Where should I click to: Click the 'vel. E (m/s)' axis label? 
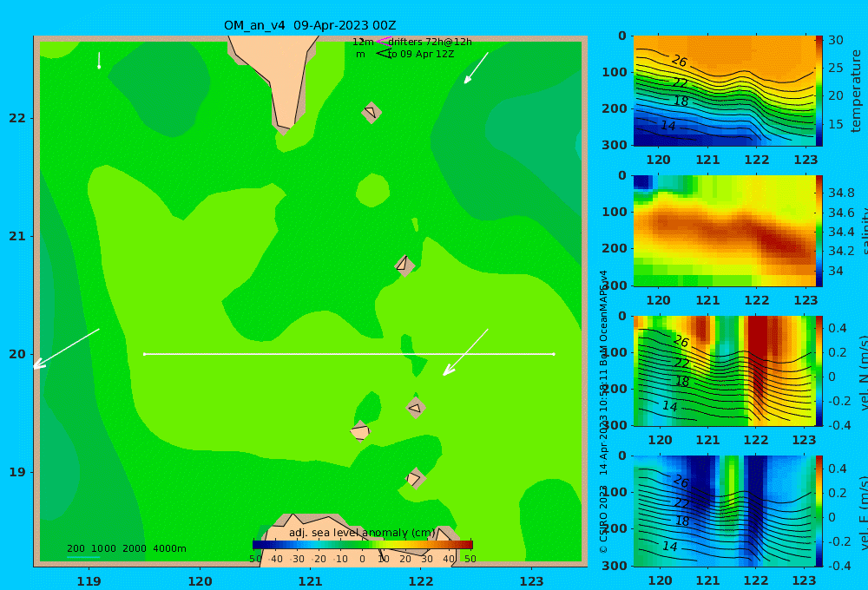pos(862,513)
